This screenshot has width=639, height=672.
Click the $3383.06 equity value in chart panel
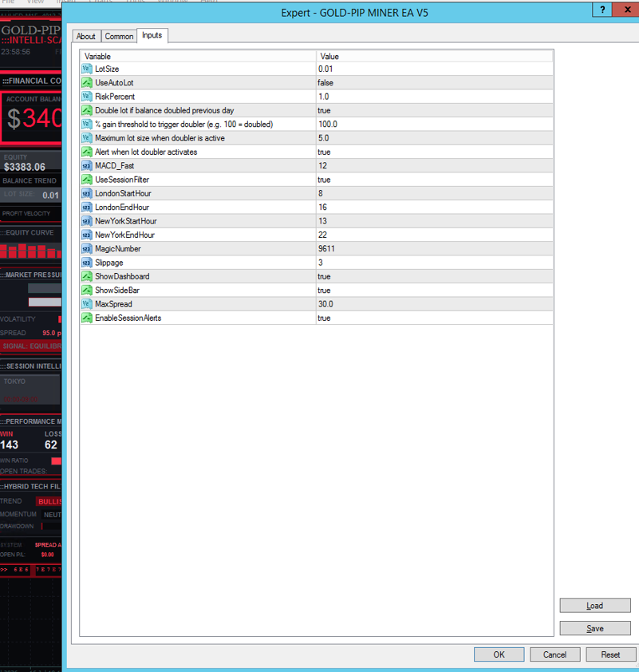coord(25,167)
